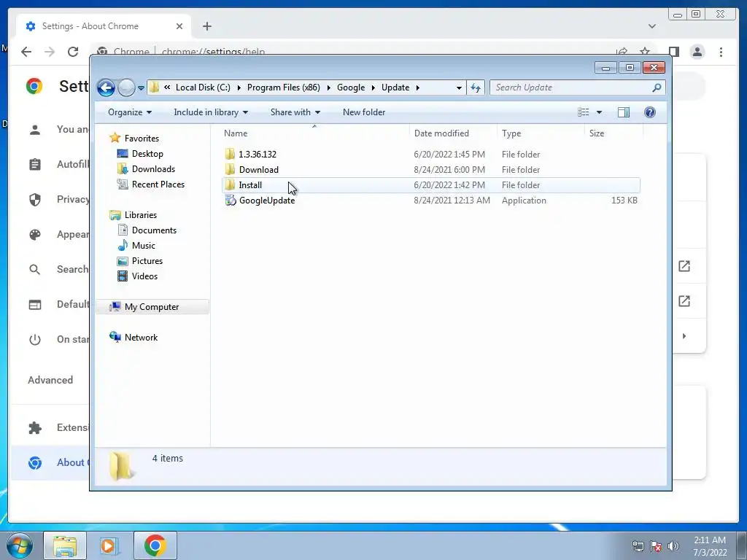Open the view options dropdown arrow

600,112
